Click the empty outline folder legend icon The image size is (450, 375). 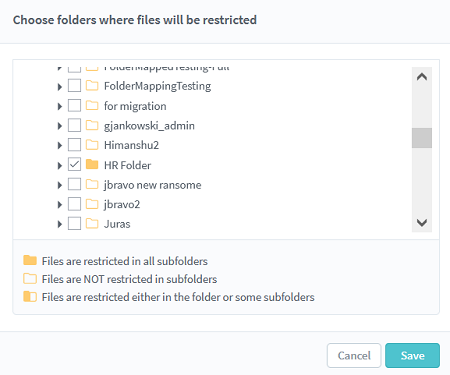pos(30,278)
